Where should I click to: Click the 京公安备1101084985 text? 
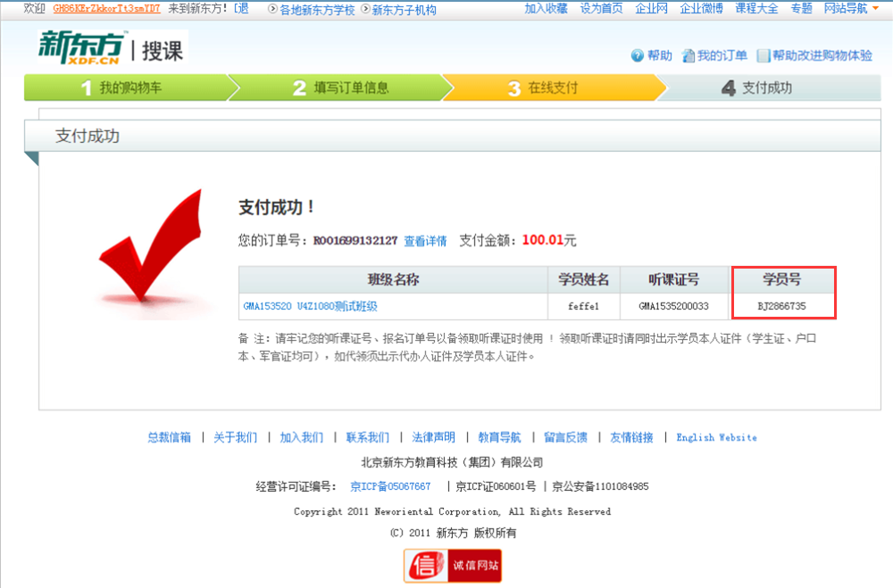(600, 486)
